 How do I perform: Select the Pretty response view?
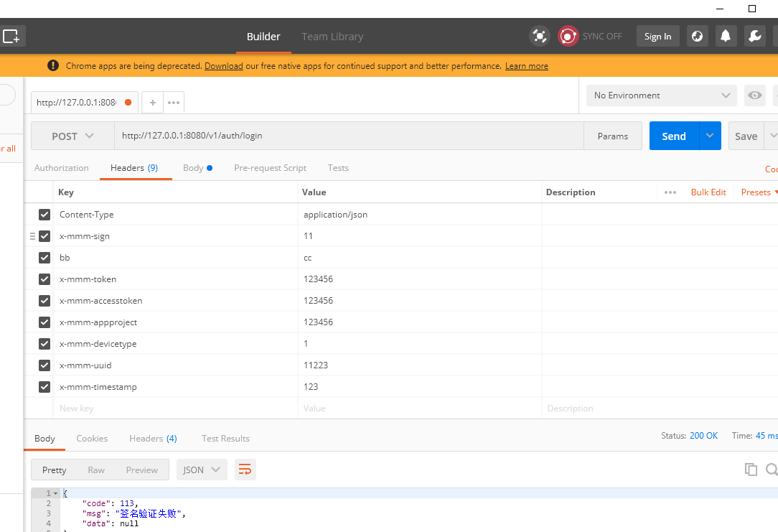(x=54, y=470)
